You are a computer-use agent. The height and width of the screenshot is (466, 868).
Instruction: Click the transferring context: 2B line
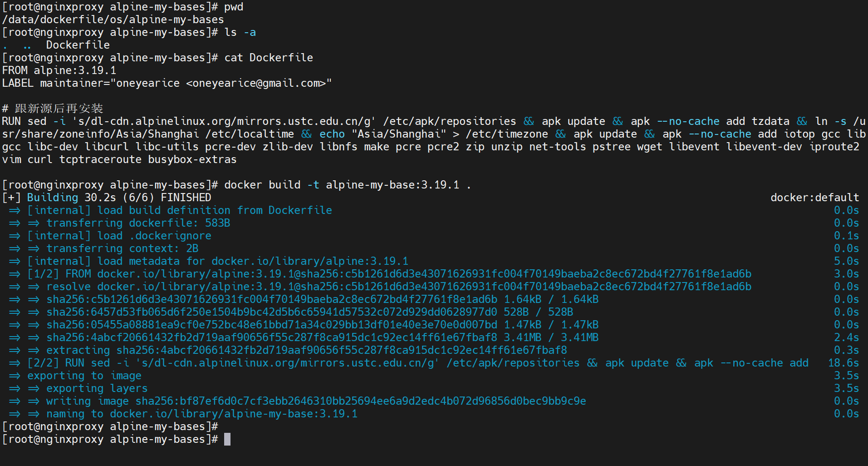click(122, 248)
